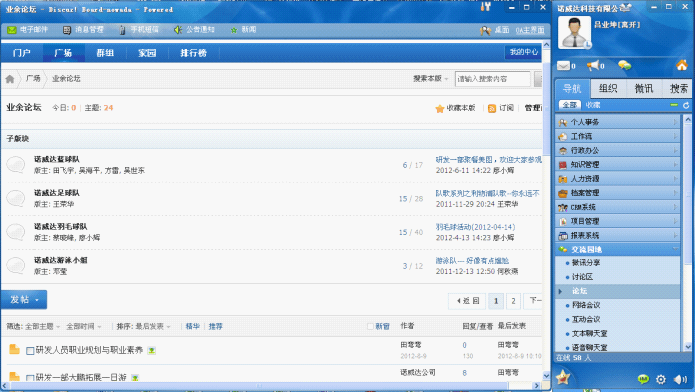Switch side panel to 组织 tab
This screenshot has height=392, width=695.
point(608,88)
